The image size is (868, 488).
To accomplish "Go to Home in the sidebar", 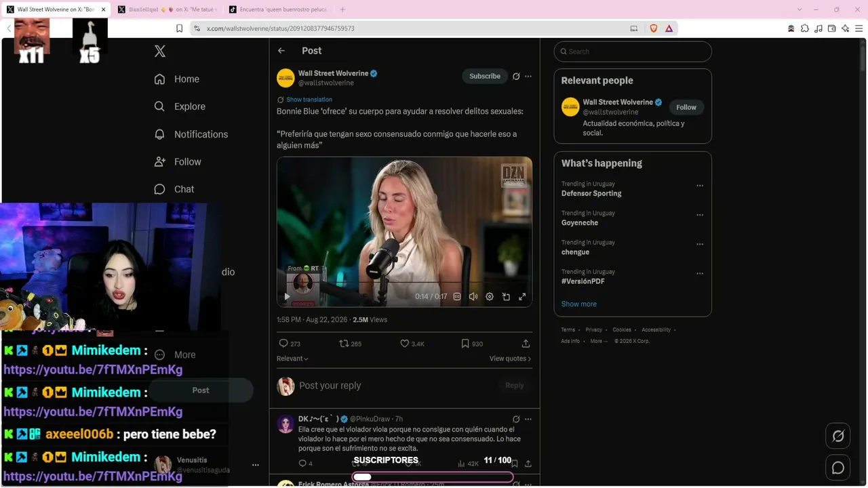I will pyautogui.click(x=177, y=79).
